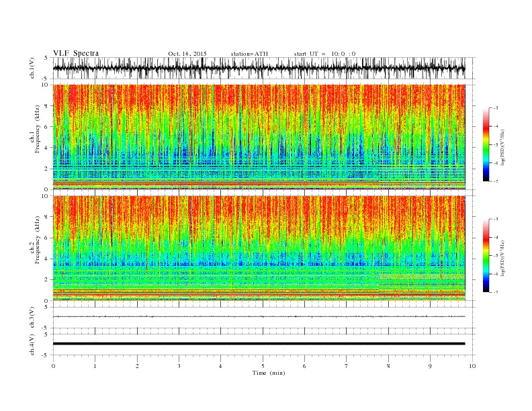Click the '3' tick label on time axis
The height and width of the screenshot is (411, 532).
click(x=179, y=366)
